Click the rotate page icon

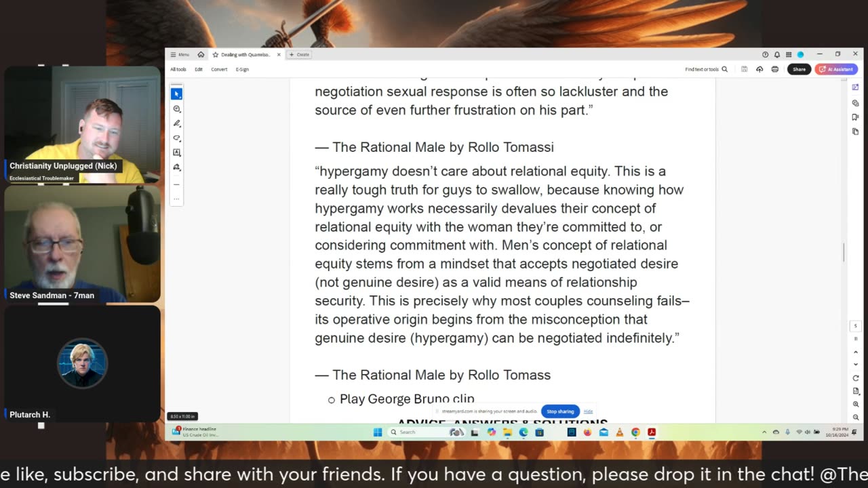click(856, 378)
